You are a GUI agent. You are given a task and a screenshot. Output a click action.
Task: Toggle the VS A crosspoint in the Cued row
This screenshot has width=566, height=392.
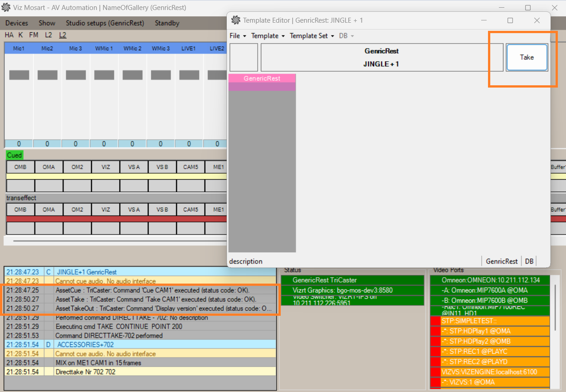[134, 167]
